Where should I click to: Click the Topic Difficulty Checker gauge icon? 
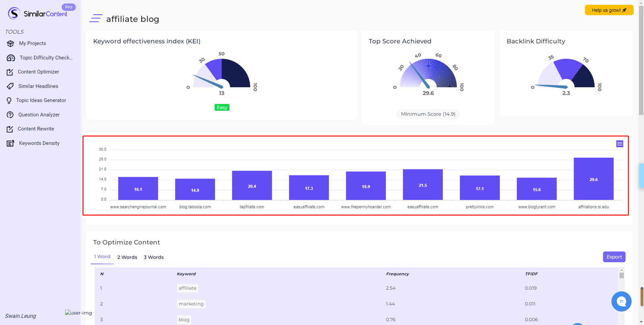(x=11, y=58)
